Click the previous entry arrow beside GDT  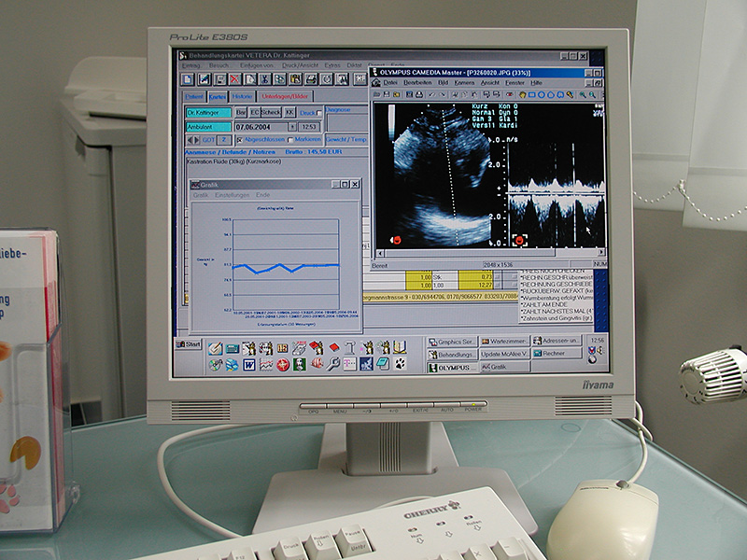point(190,140)
